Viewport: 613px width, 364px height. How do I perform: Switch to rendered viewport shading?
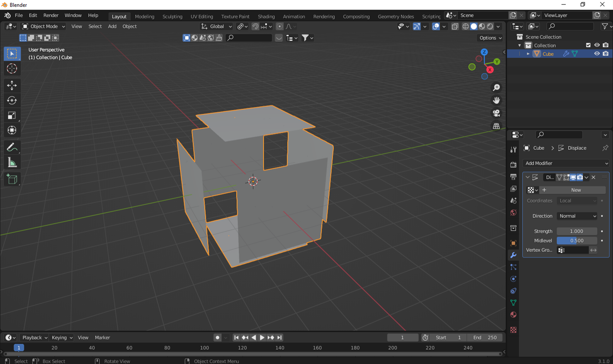click(490, 27)
